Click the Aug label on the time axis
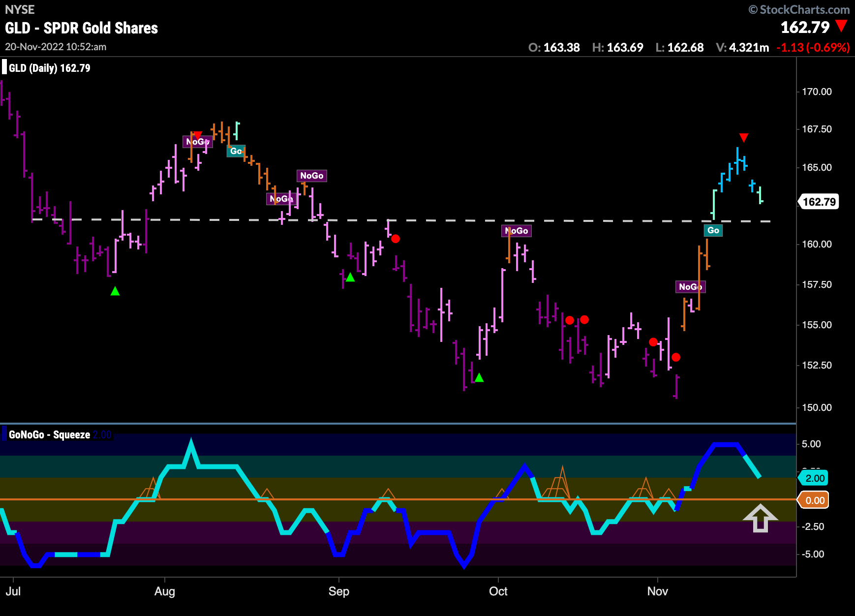Viewport: 855px width, 616px height. coord(165,591)
